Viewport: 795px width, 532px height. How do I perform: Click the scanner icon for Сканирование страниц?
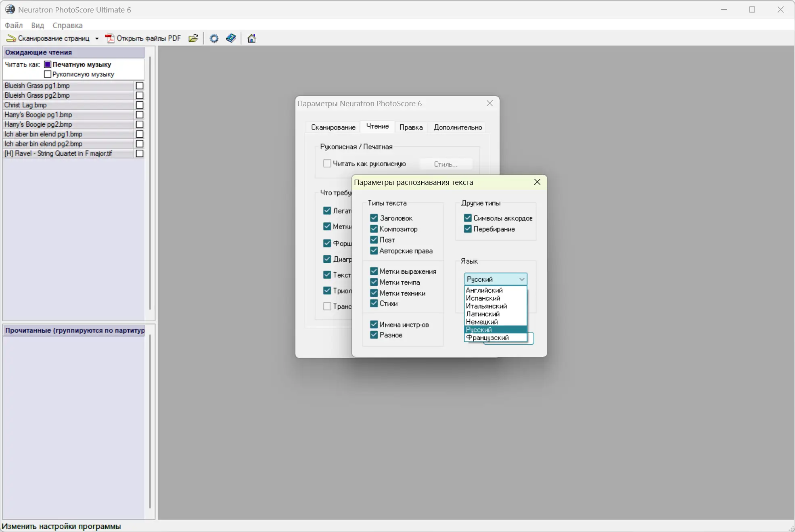point(11,38)
